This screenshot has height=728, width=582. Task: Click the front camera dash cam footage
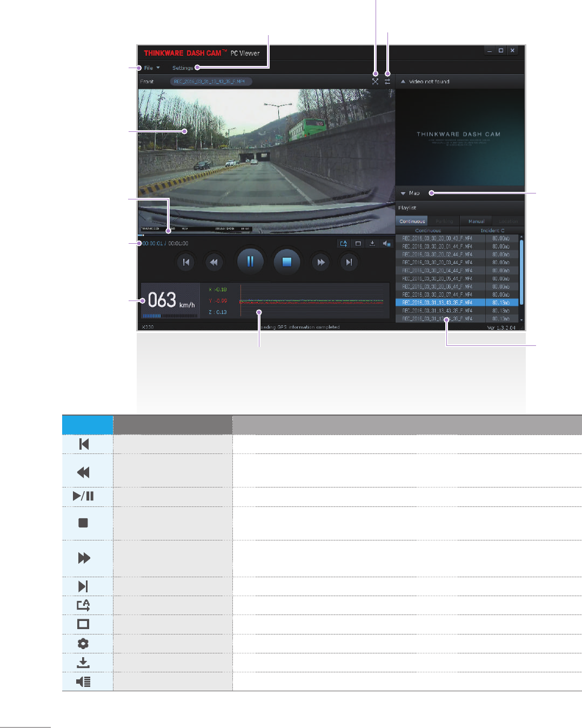pos(266,161)
